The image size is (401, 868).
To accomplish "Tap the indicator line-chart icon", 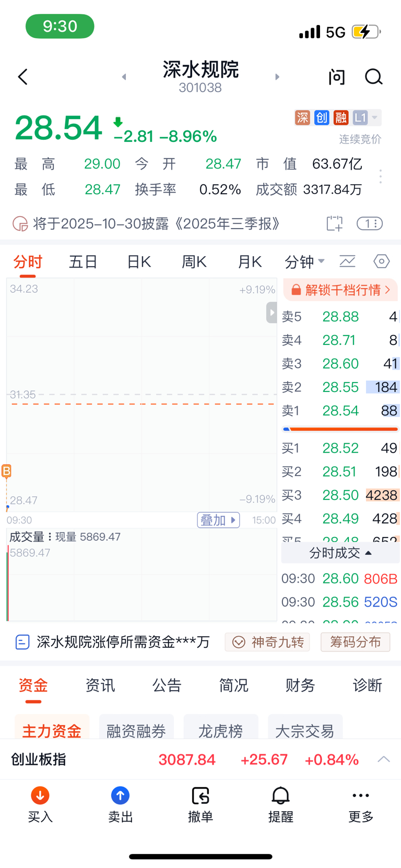I will [347, 261].
